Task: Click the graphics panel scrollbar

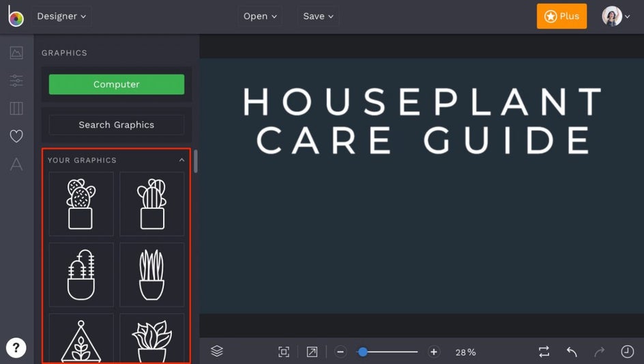Action: (196, 161)
